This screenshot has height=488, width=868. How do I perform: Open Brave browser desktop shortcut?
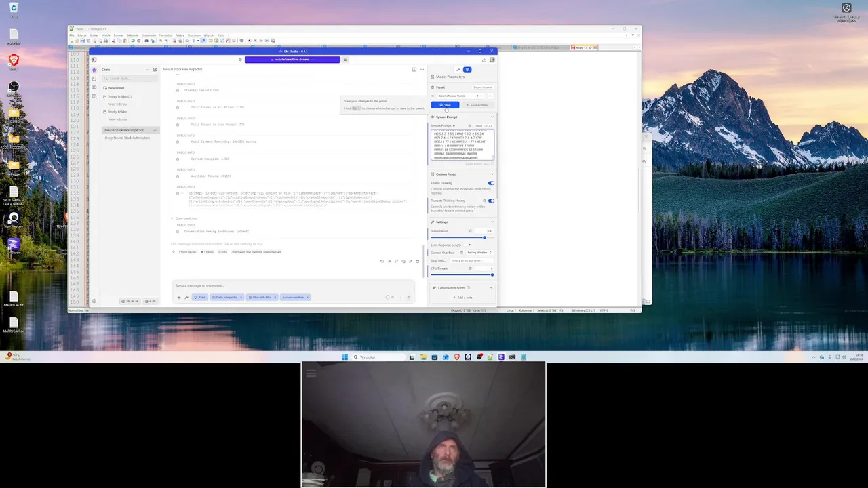coord(14,62)
